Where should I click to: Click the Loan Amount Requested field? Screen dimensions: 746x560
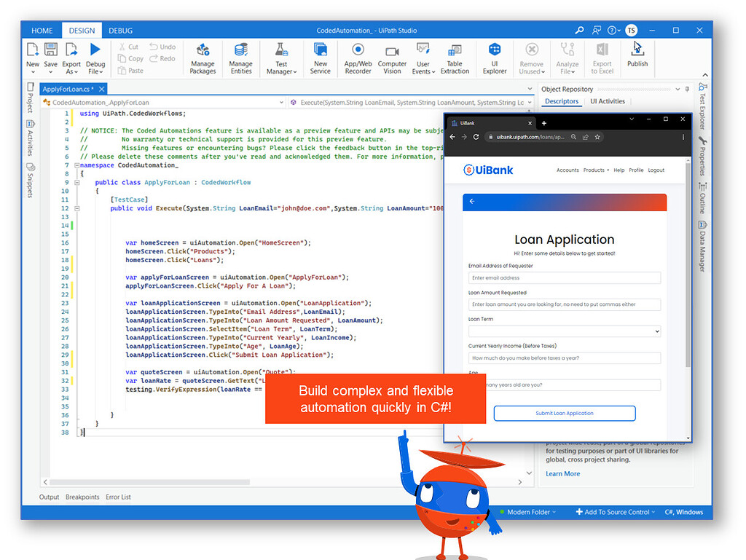click(x=565, y=304)
